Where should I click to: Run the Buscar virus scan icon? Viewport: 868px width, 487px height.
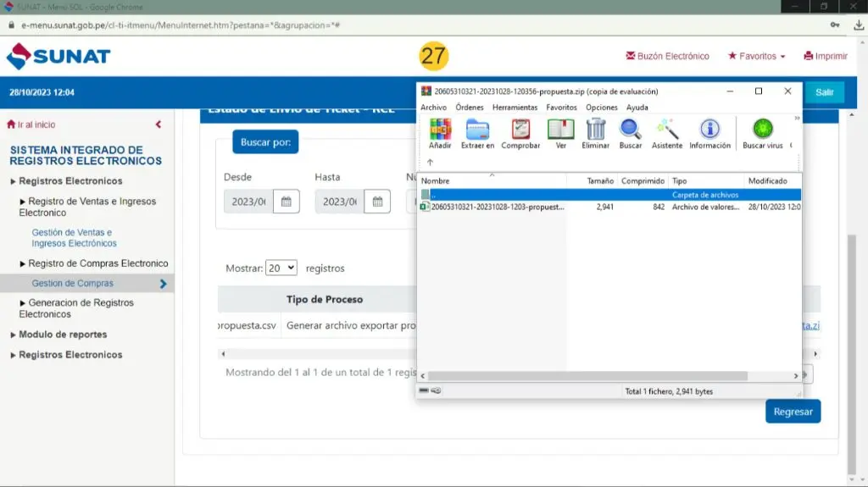pos(763,130)
